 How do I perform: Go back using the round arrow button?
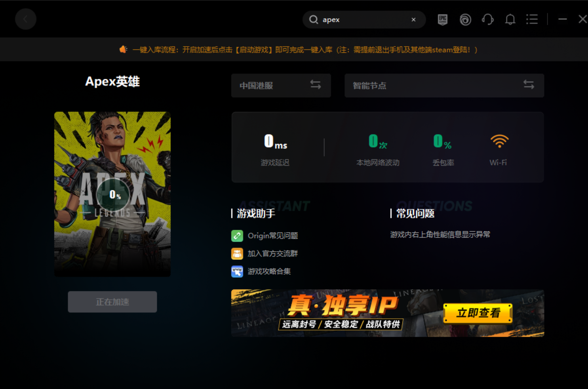coord(26,19)
